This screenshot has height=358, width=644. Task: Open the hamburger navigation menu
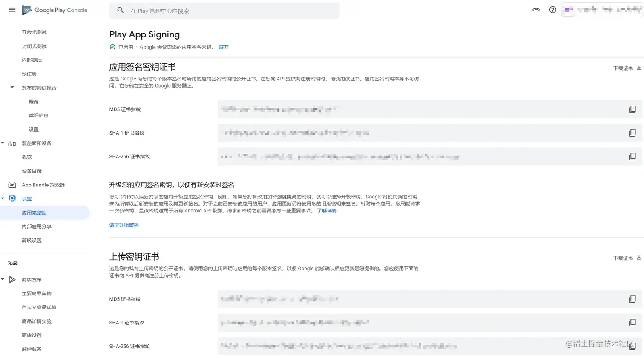12,10
